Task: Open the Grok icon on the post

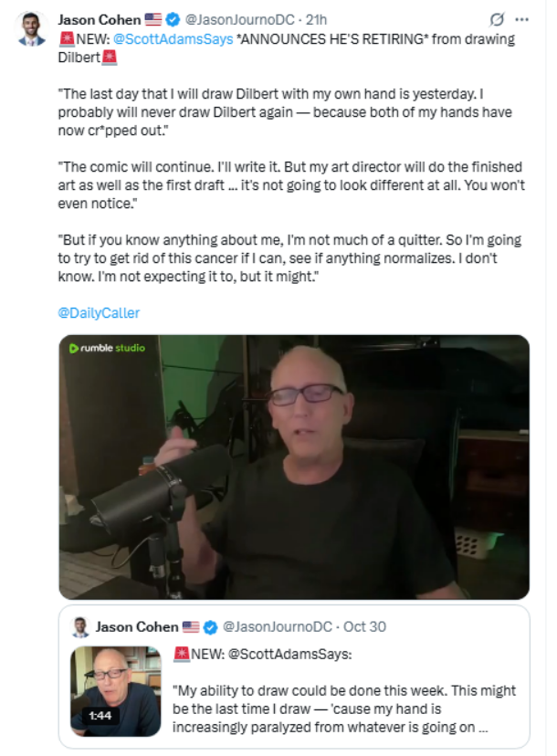Action: click(x=498, y=19)
